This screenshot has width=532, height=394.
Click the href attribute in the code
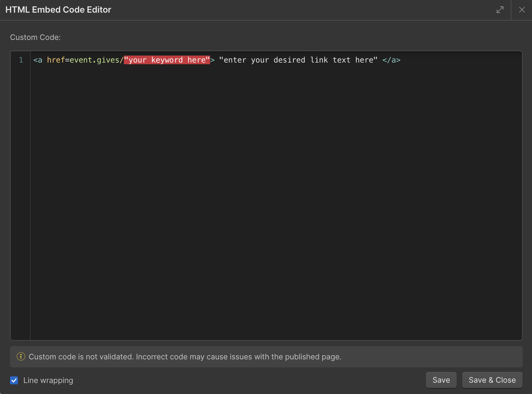(56, 60)
